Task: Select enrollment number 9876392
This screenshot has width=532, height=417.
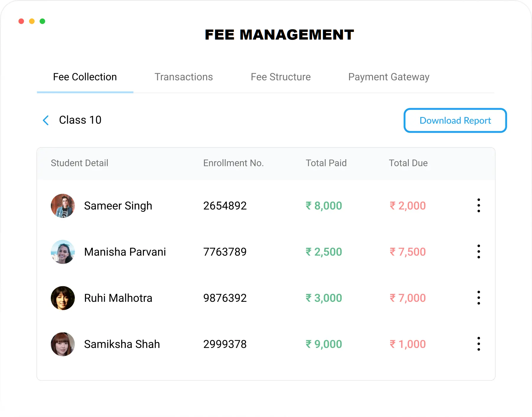Action: click(x=225, y=298)
